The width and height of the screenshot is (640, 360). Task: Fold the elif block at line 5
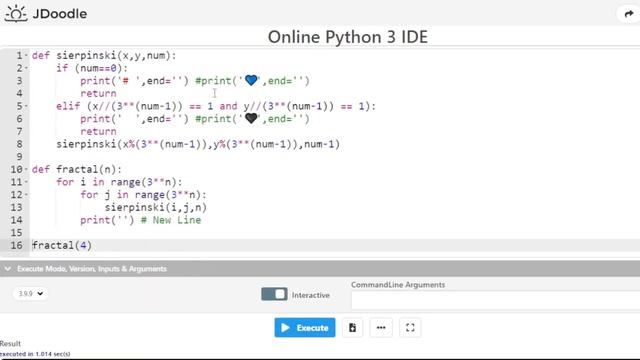tap(27, 106)
